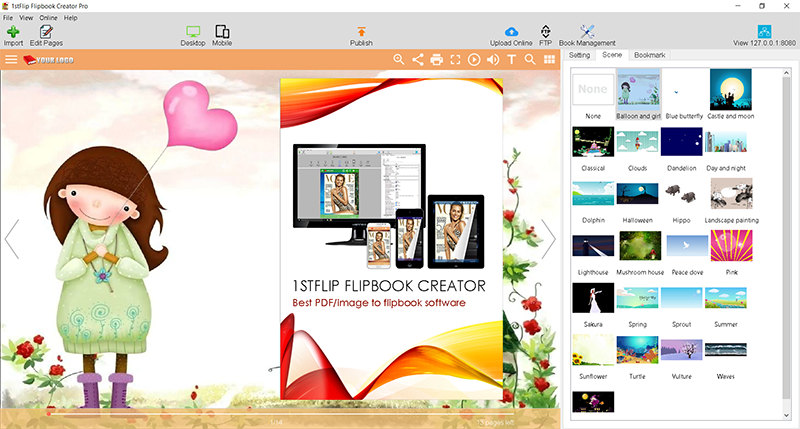Image resolution: width=800 pixels, height=429 pixels.
Task: Switch to the Bookmark tab
Action: click(649, 55)
